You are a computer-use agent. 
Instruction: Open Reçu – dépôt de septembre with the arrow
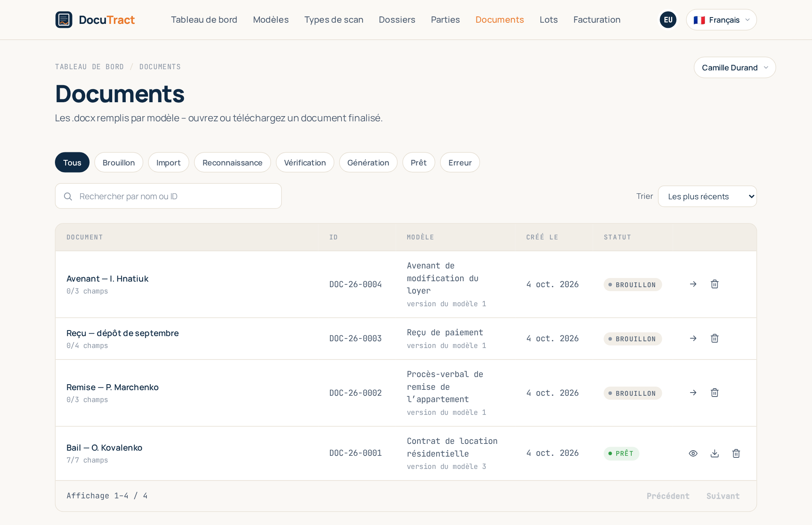coord(693,338)
